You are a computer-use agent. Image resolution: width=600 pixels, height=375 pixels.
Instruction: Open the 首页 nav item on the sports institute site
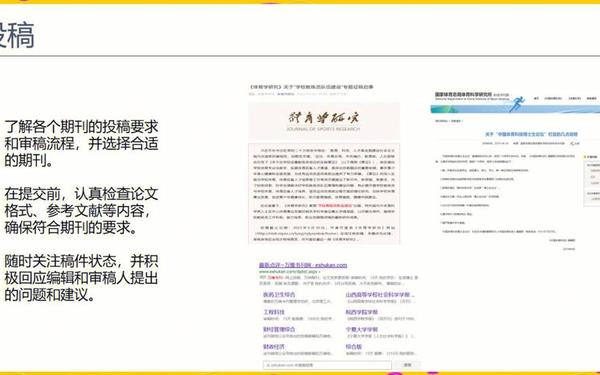coord(536,99)
